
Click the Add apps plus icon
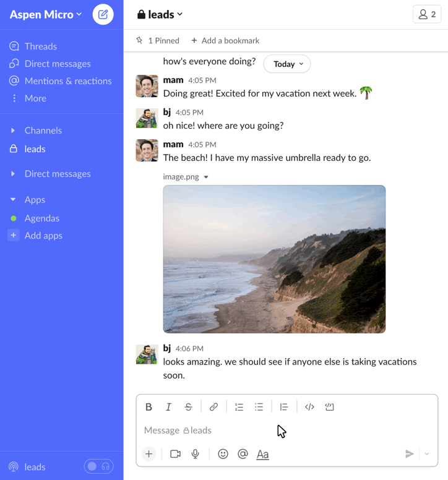pyautogui.click(x=14, y=236)
